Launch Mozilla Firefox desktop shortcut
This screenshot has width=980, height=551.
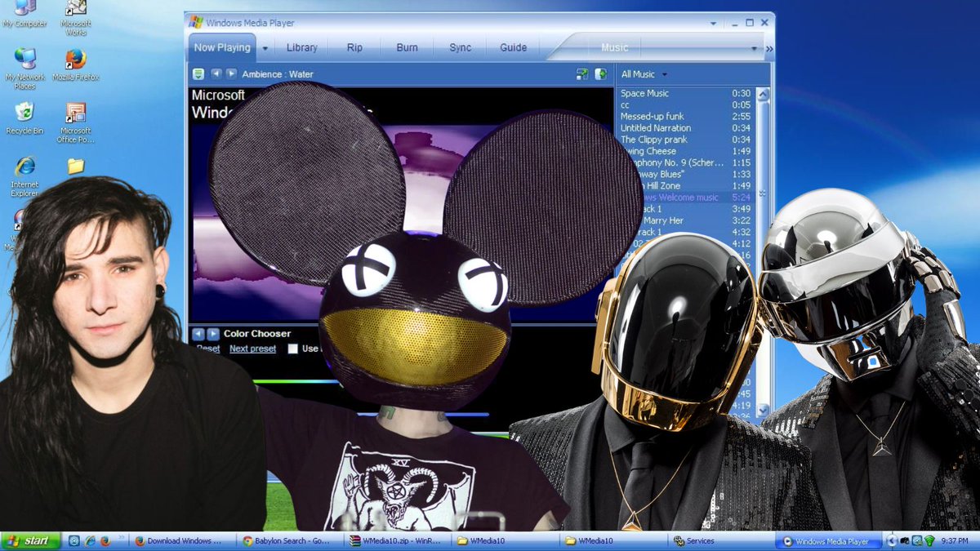tap(75, 65)
